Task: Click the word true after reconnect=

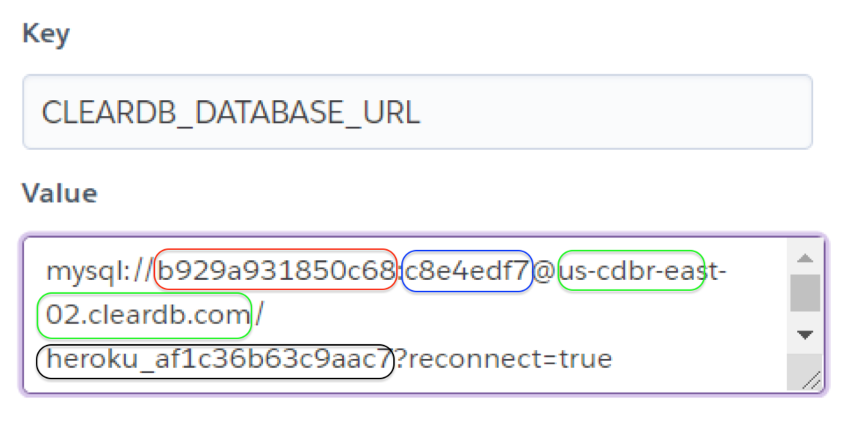Action: (x=587, y=360)
